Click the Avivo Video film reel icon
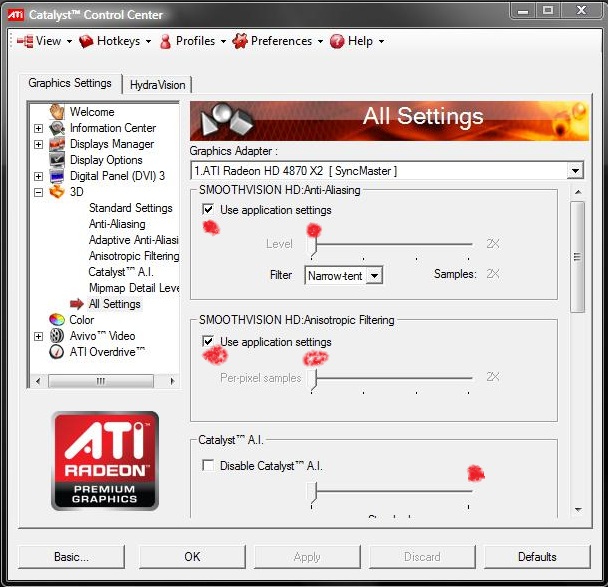This screenshot has height=587, width=608. tap(57, 336)
